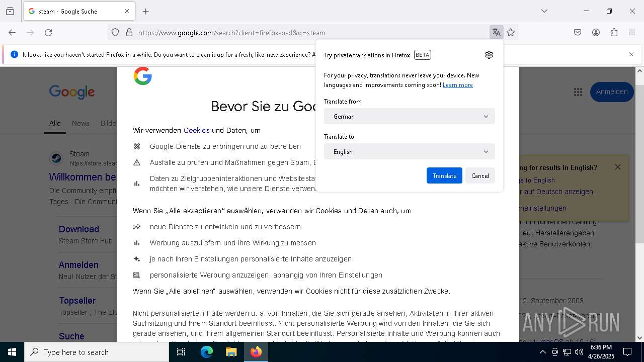The width and height of the screenshot is (644, 362).
Task: Bookmark this page with star icon
Action: pos(511,32)
